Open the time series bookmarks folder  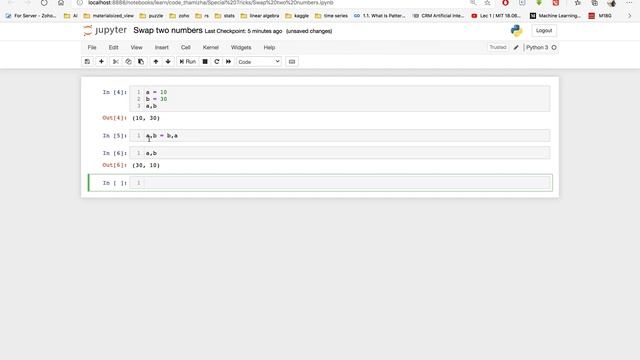pyautogui.click(x=331, y=16)
